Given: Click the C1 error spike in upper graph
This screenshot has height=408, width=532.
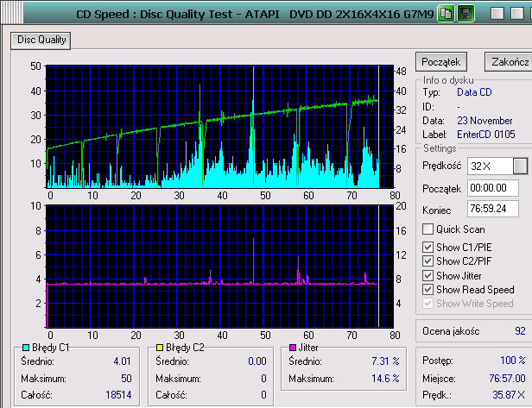Looking at the screenshot, I should [x=253, y=125].
